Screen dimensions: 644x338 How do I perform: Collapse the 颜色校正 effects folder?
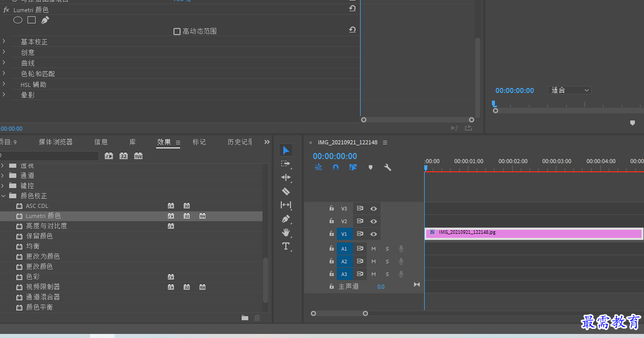coord(3,196)
